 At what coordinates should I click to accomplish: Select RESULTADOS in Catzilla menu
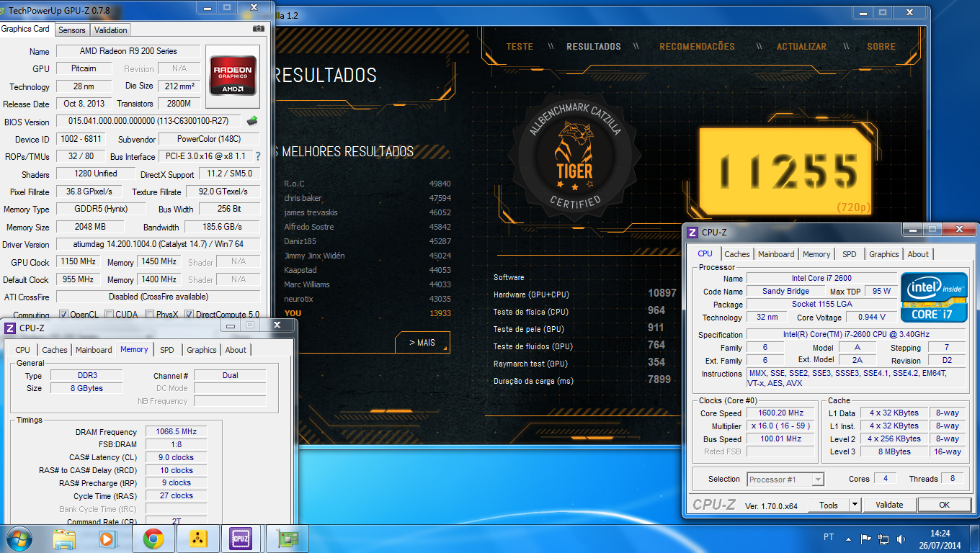(x=594, y=46)
